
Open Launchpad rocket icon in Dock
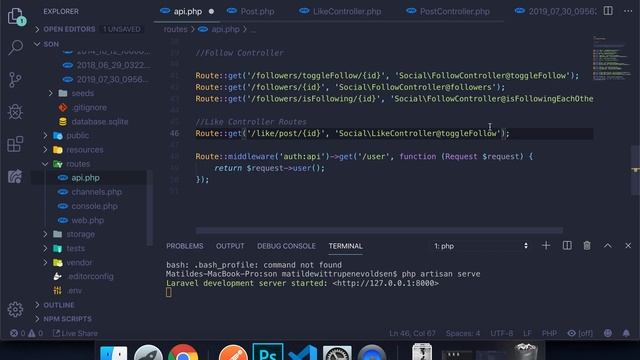click(x=148, y=353)
